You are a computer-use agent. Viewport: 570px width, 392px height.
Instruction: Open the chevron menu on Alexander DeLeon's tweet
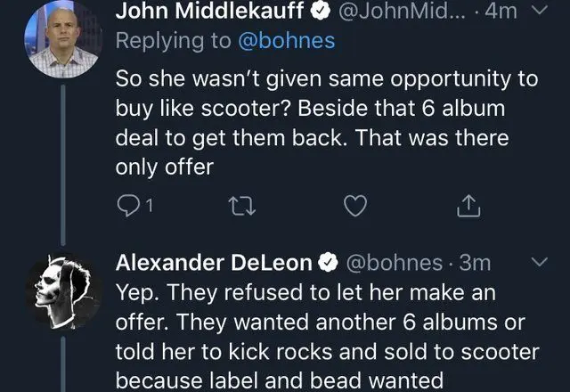pos(539,263)
